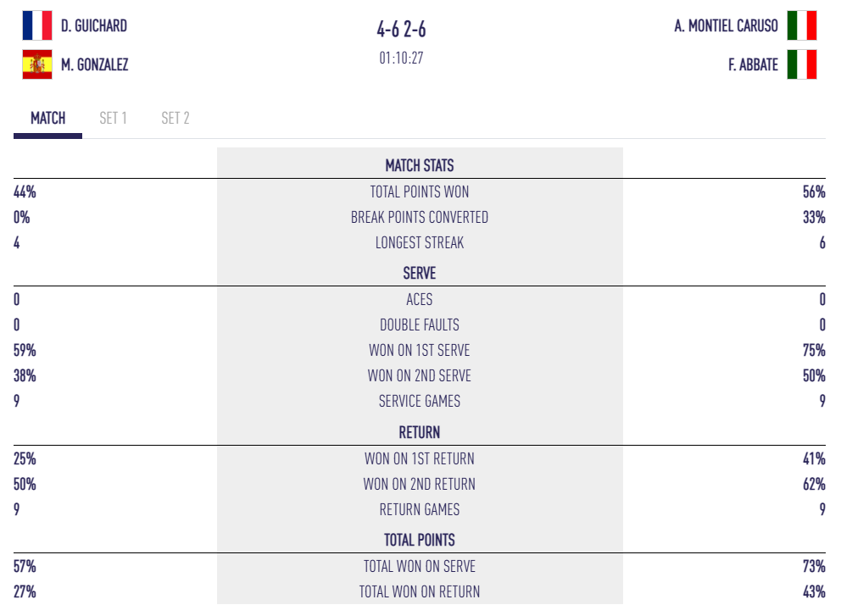Select the MATCH STATS section header

(420, 165)
